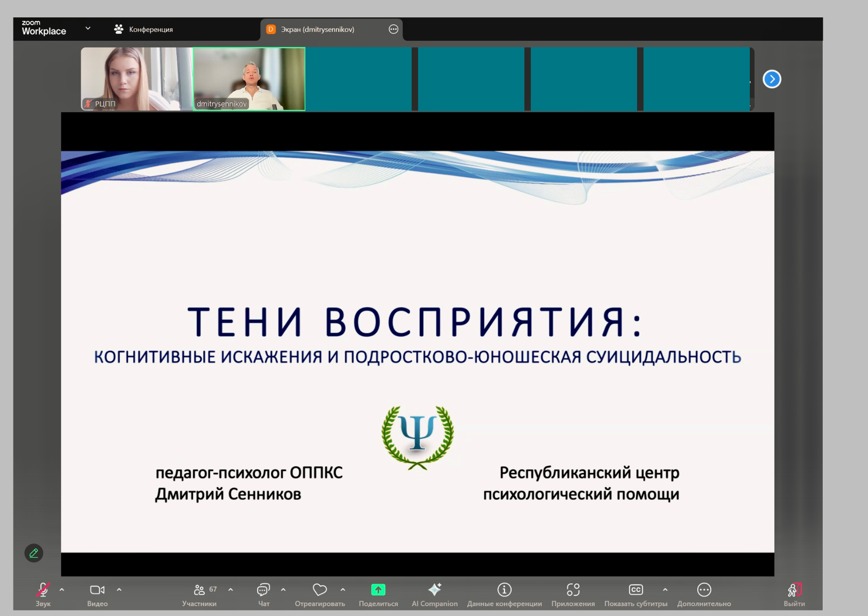
Task: Select the РЦПП participant video thumbnail
Action: (x=137, y=79)
